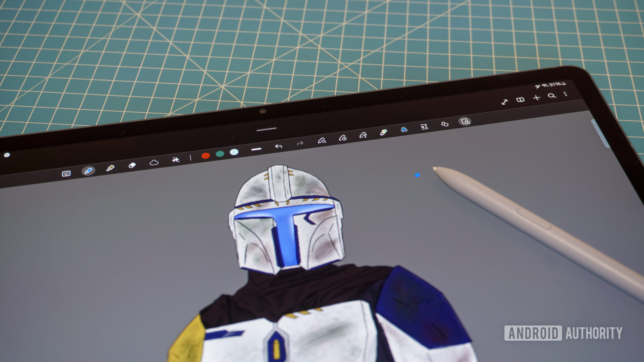This screenshot has width=644, height=362.
Task: Select the blue Pen tool
Action: tap(88, 171)
